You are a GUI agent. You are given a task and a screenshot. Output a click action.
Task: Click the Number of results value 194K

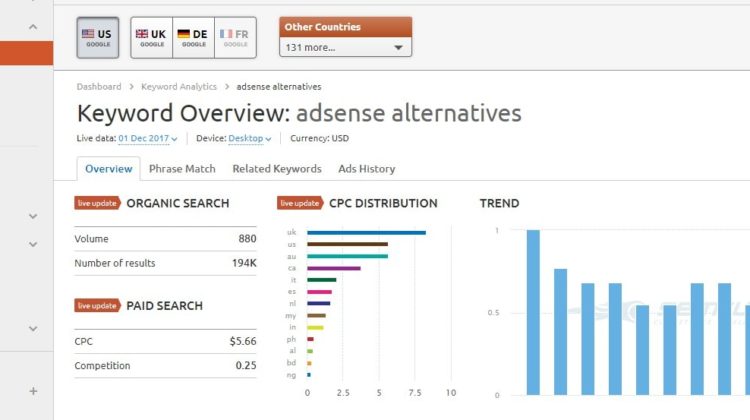coord(244,263)
